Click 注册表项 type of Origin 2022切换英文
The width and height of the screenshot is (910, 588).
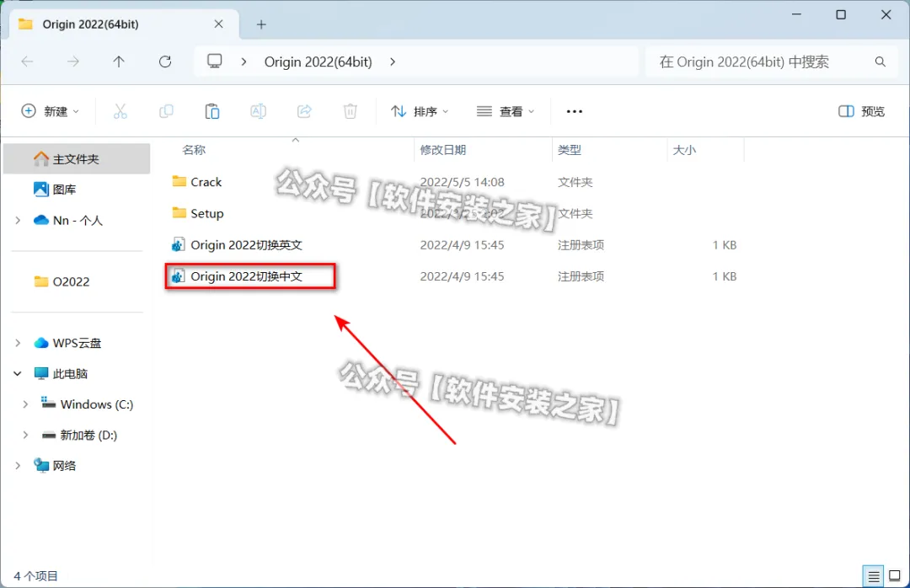581,245
